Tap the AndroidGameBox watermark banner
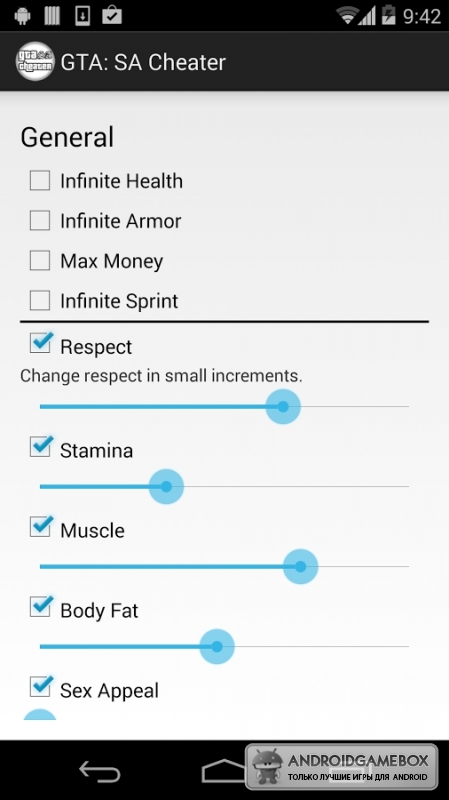Image resolution: width=449 pixels, height=800 pixels. pos(341,767)
